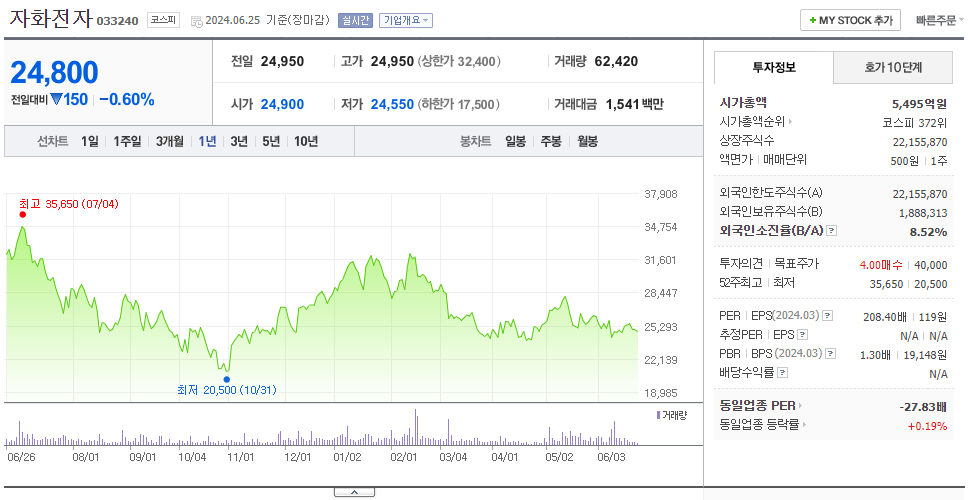Click the 코스피 372위 rank value
The height and width of the screenshot is (500, 968).
(x=914, y=122)
